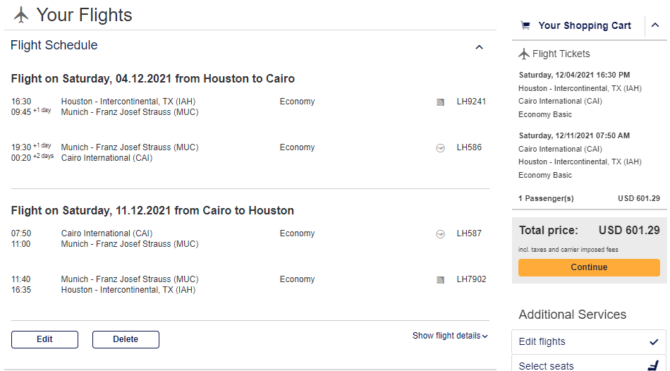Collapse the Flight Schedule section
670x371 pixels.
point(479,47)
